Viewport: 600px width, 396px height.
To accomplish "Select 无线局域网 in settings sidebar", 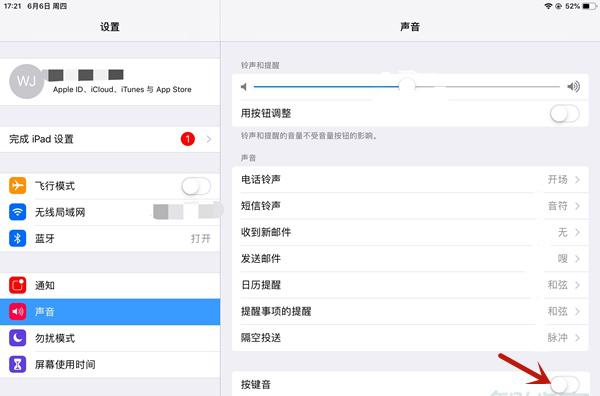I will (110, 212).
